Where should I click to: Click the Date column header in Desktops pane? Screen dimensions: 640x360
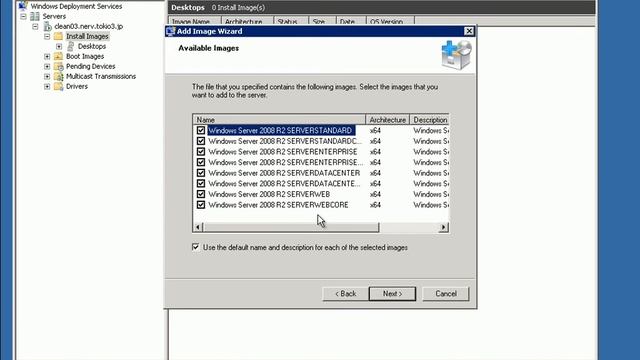pos(351,22)
